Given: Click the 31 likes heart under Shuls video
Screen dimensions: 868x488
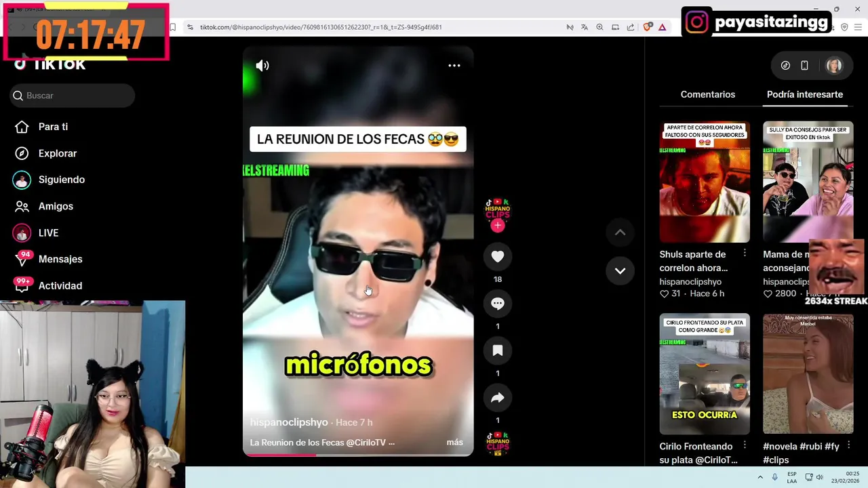Looking at the screenshot, I should point(665,293).
